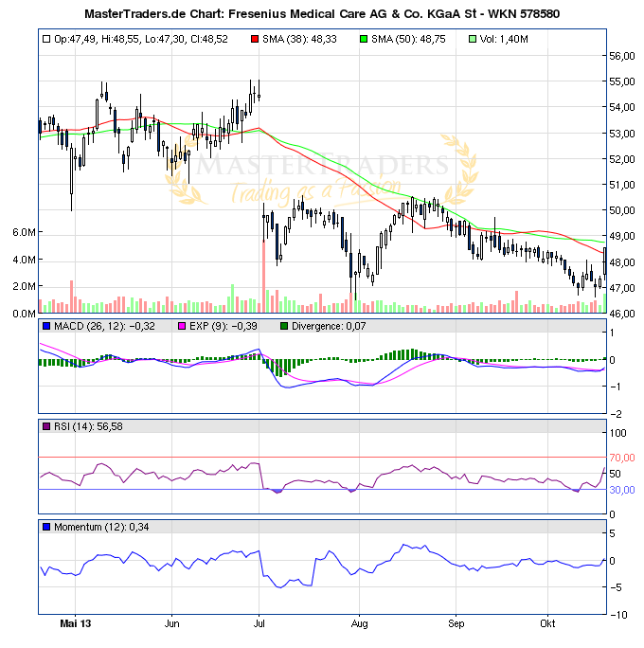This screenshot has height=648, width=644.
Task: Click the light green Vol legend swatch
Action: (473, 39)
